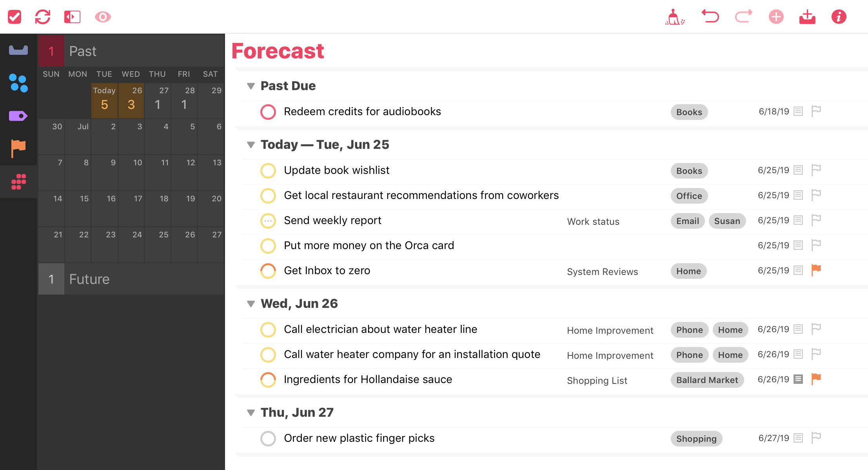The height and width of the screenshot is (470, 868).
Task: Click the task checkmark/complete icon top-left
Action: tap(15, 16)
